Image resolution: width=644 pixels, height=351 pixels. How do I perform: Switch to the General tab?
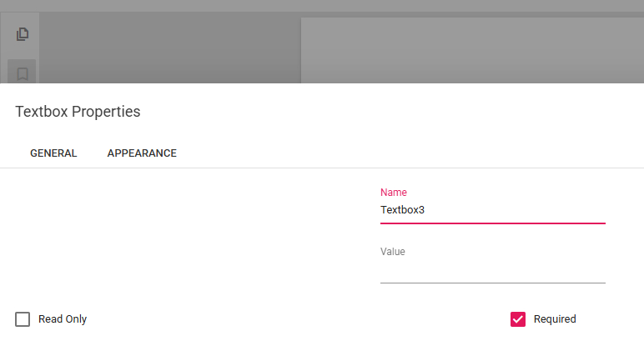[53, 153]
